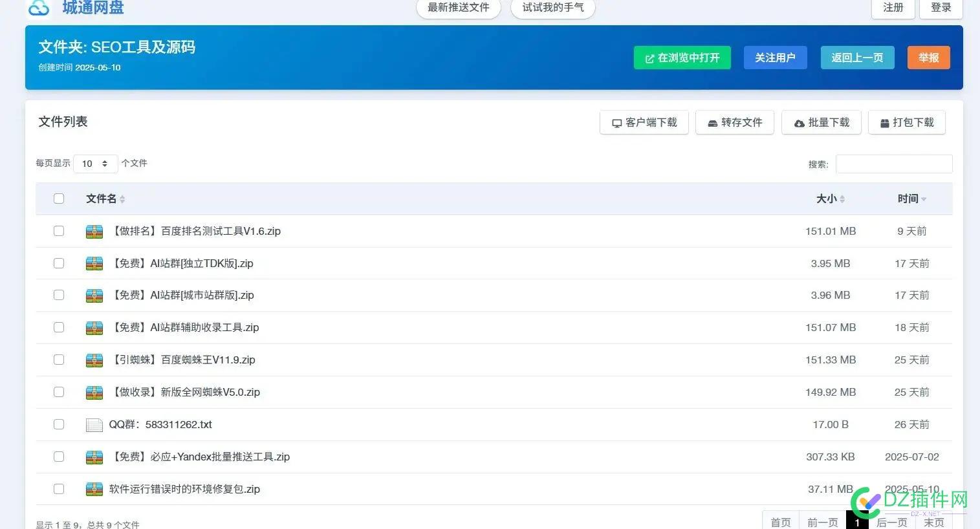Open file QQ群：583311262.txt
Screen dimensions: 980x529
[x=160, y=424]
